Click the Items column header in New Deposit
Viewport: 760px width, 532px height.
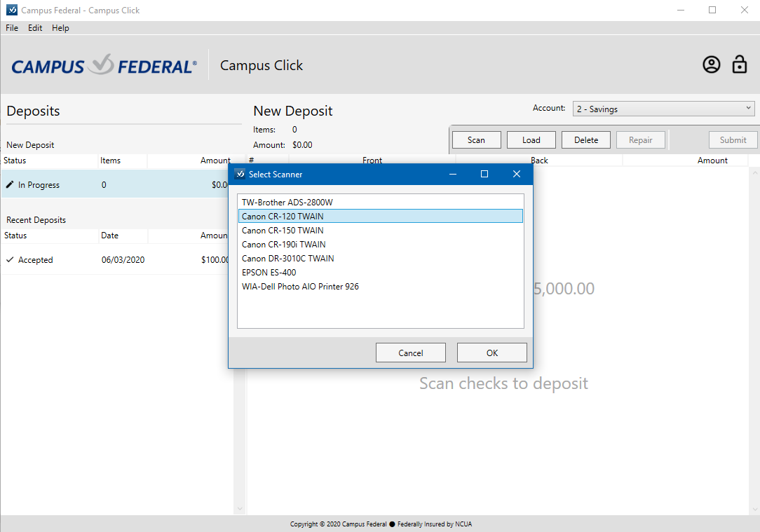[122, 161]
